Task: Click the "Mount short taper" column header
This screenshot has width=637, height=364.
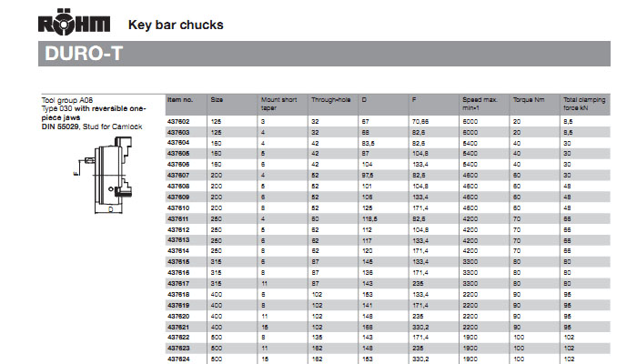Action: pyautogui.click(x=277, y=102)
